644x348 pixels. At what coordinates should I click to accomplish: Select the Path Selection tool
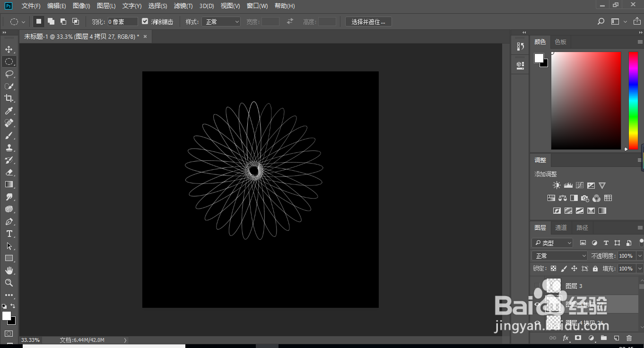click(9, 246)
